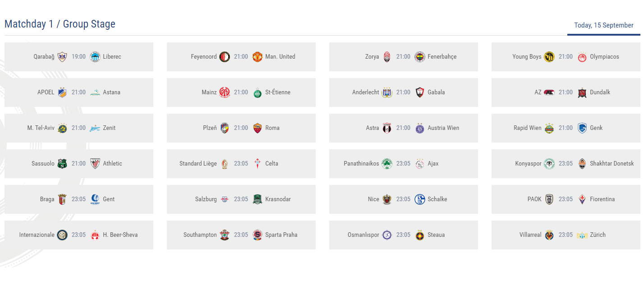Click the Manchester United club crest

point(257,57)
